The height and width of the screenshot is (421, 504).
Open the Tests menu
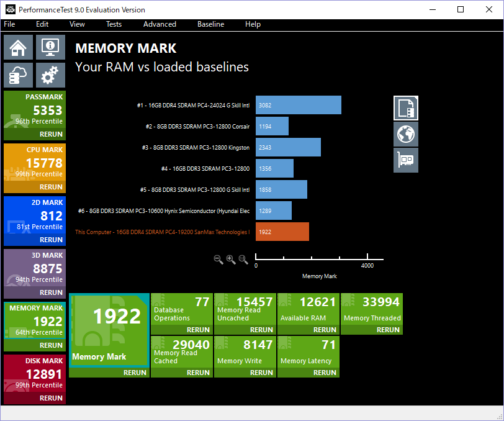coord(114,24)
